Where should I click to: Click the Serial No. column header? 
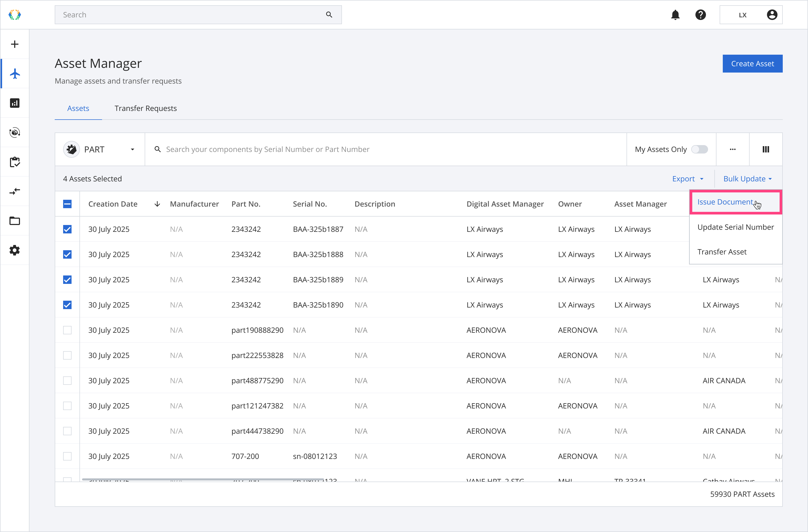tap(310, 204)
